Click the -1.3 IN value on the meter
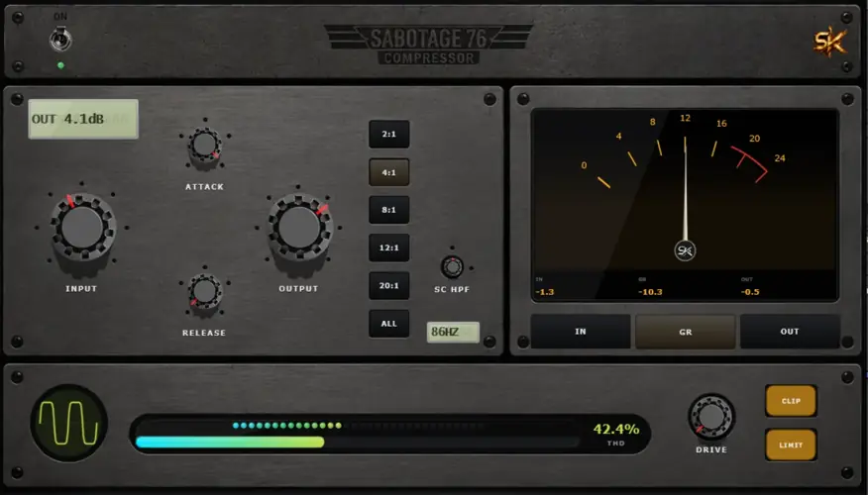This screenshot has width=868, height=495. [x=545, y=292]
